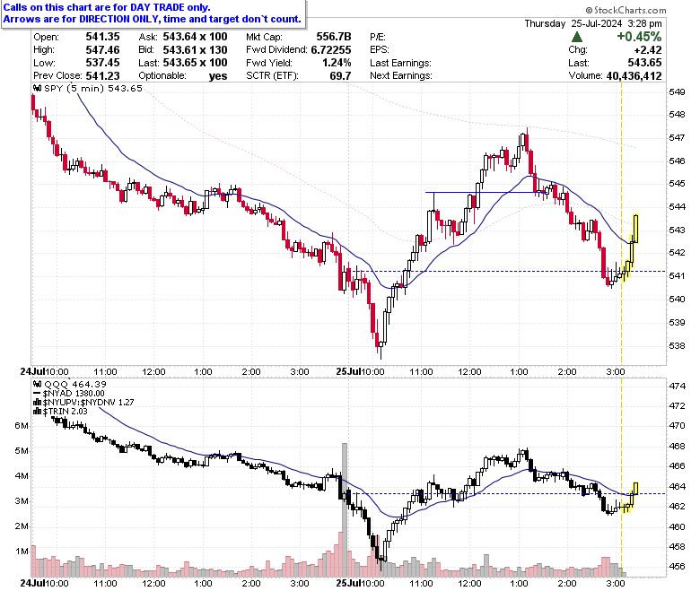Click the candlestick icon beside SPY legend

click(x=37, y=88)
